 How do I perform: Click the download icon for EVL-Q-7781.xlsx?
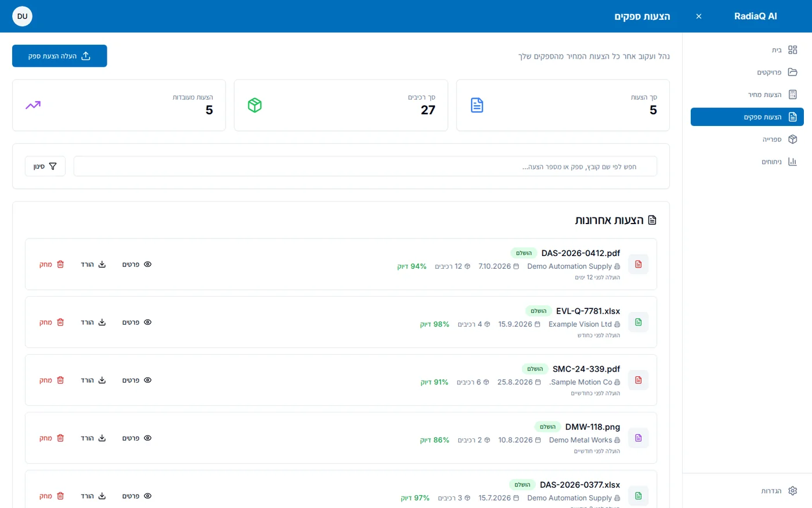click(x=102, y=322)
